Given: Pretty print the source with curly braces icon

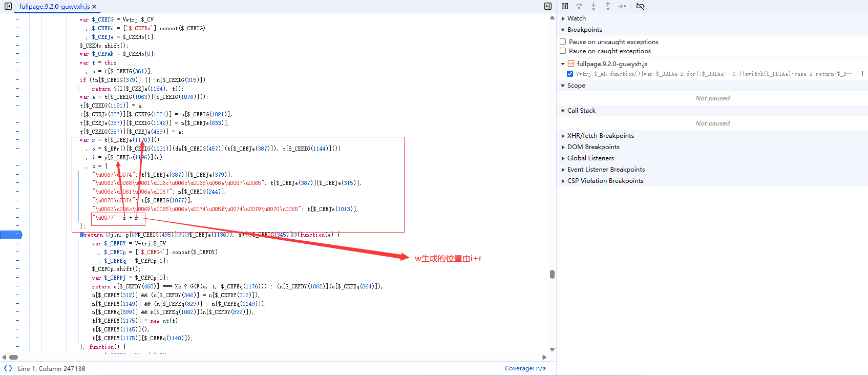Looking at the screenshot, I should pyautogui.click(x=8, y=368).
